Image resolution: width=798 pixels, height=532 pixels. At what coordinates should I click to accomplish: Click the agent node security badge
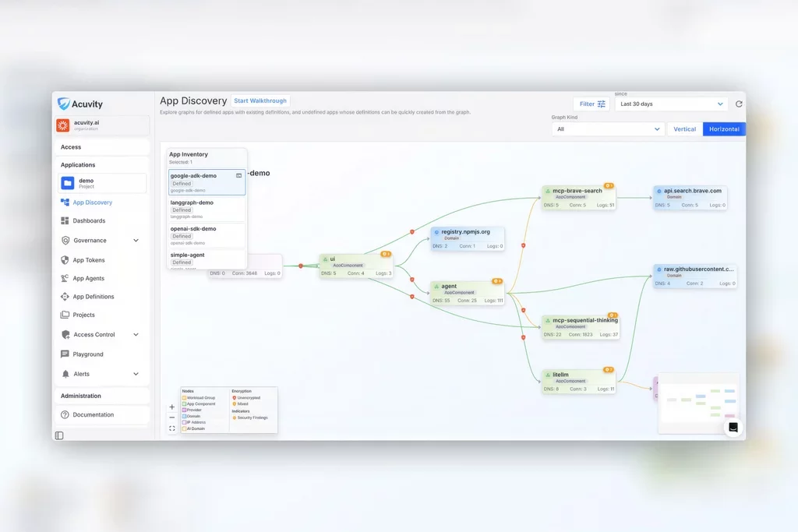(x=497, y=281)
